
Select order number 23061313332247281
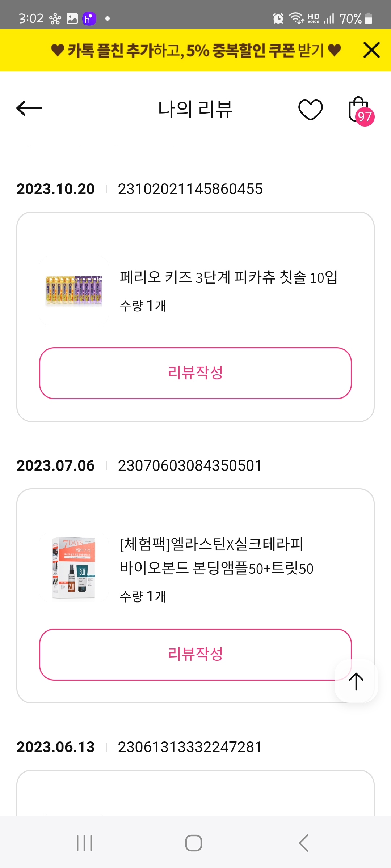click(190, 747)
